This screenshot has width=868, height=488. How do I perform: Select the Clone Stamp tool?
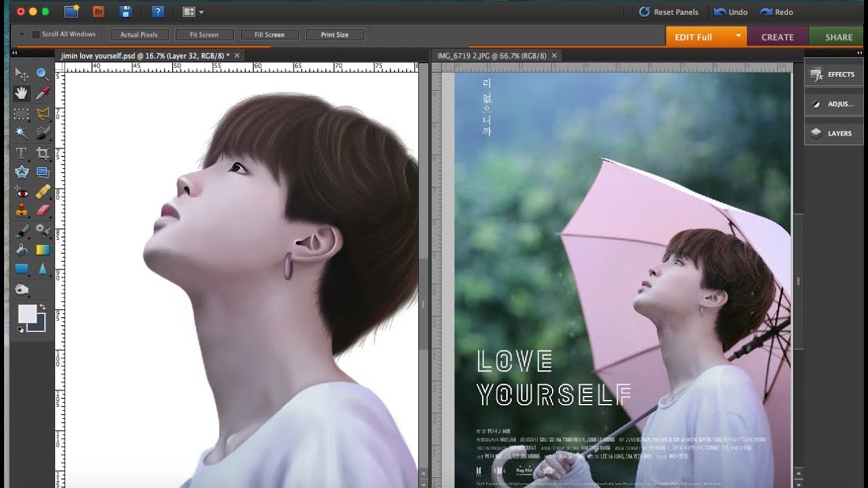22,211
